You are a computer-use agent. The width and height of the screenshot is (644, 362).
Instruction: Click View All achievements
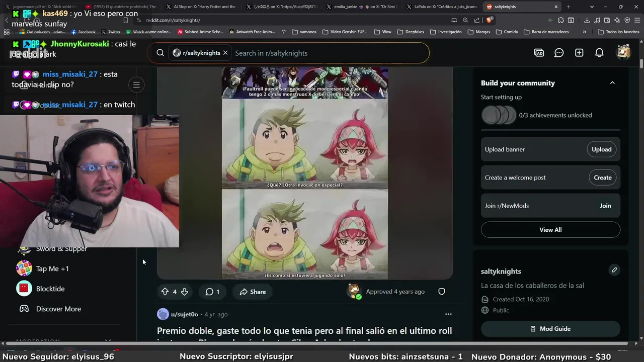550,230
